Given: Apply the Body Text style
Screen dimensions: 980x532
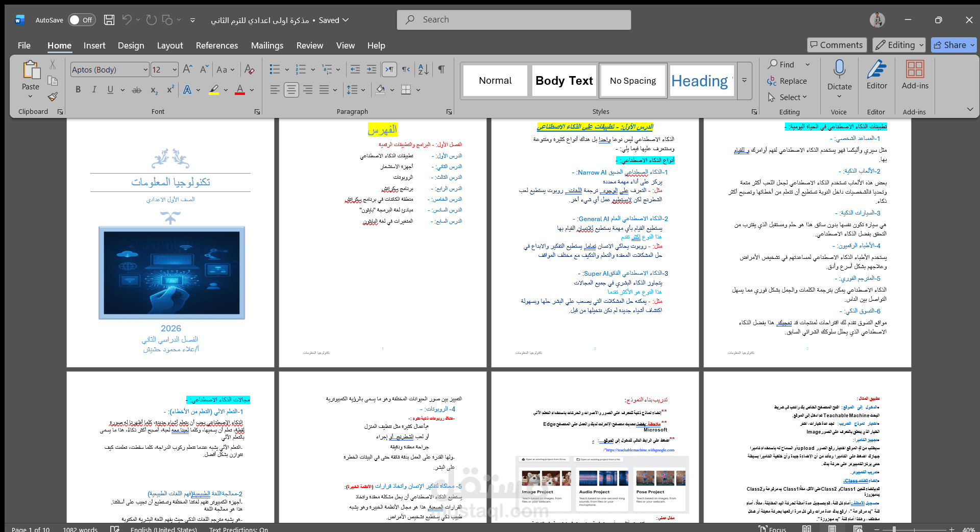Looking at the screenshot, I should pyautogui.click(x=564, y=80).
